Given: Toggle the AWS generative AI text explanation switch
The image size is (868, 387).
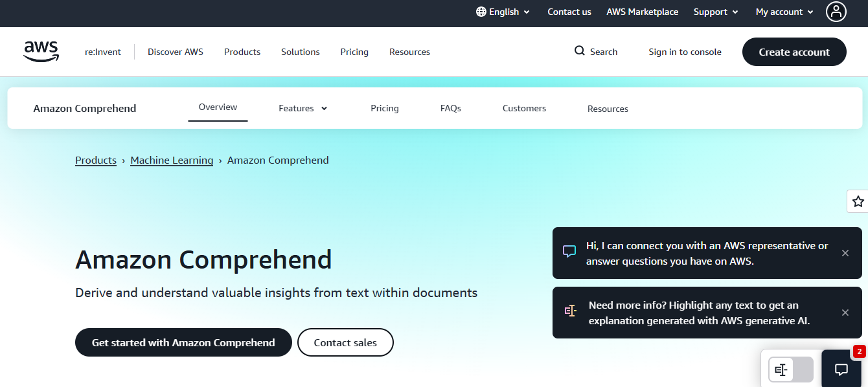Looking at the screenshot, I should tap(790, 370).
